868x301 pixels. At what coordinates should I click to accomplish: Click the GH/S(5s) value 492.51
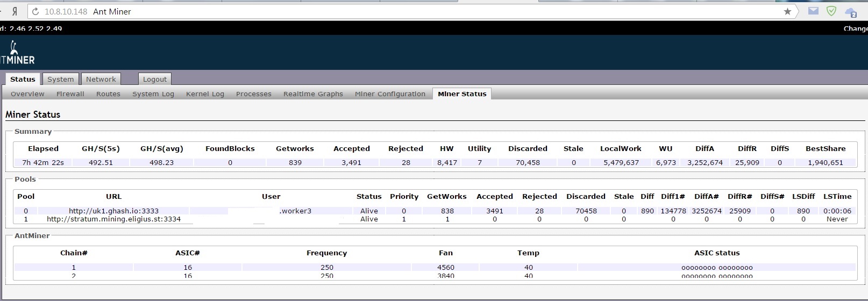(x=101, y=162)
